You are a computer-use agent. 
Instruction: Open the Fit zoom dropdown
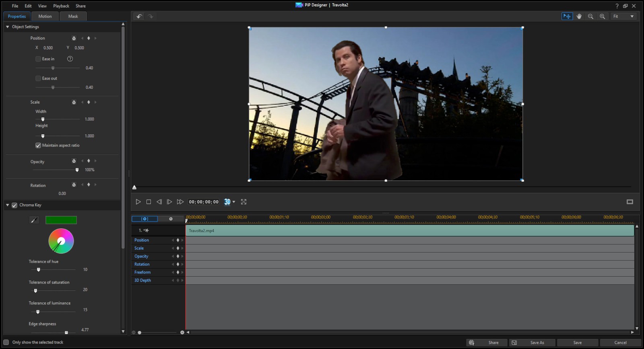click(x=623, y=16)
